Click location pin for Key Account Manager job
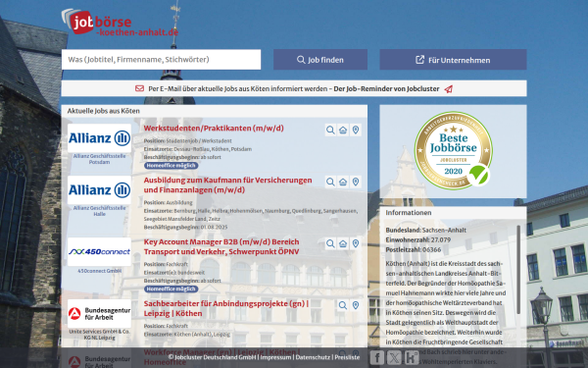 [356, 243]
